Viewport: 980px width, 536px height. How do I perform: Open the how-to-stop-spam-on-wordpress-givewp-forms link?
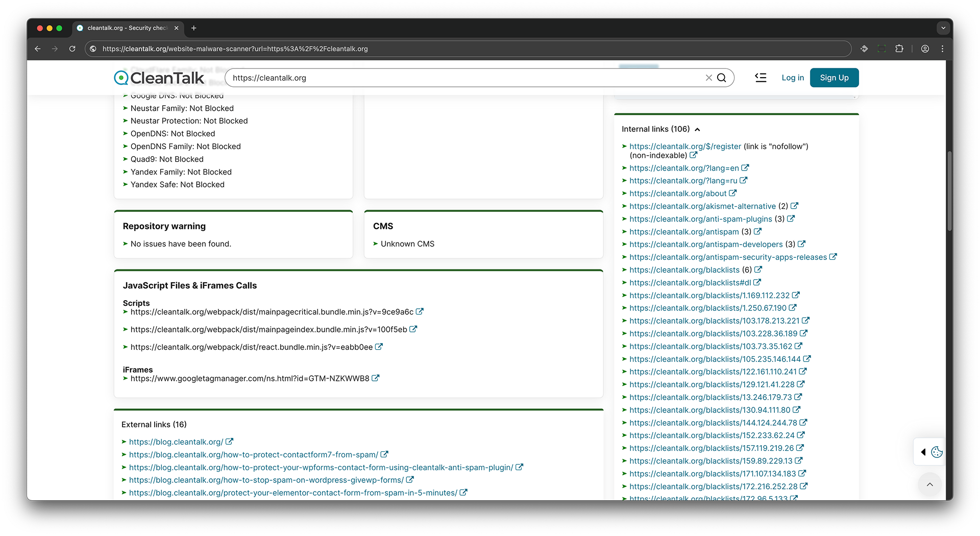pos(266,480)
